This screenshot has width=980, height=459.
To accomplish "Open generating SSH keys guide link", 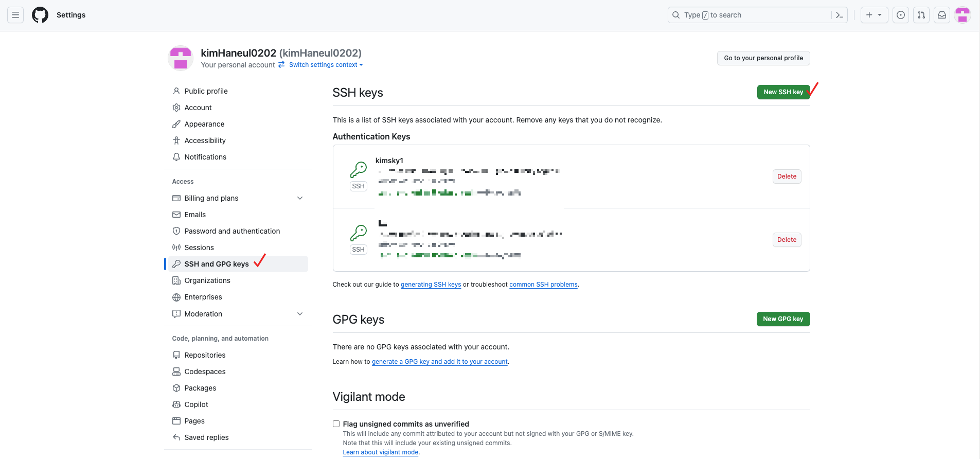I will 431,285.
